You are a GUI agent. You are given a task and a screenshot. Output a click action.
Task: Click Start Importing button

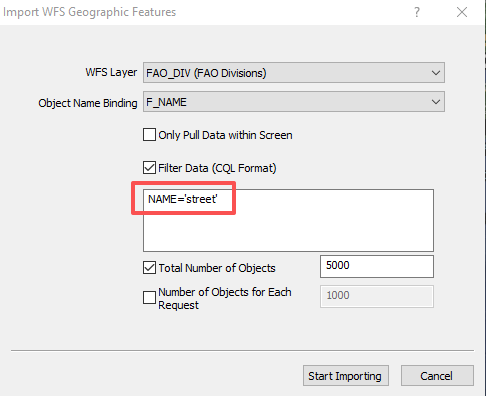[x=346, y=376]
